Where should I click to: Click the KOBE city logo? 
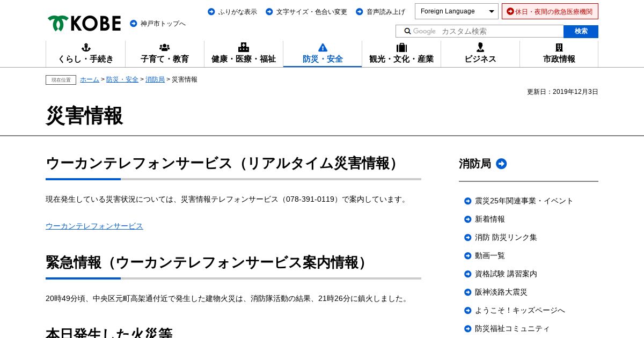click(84, 23)
